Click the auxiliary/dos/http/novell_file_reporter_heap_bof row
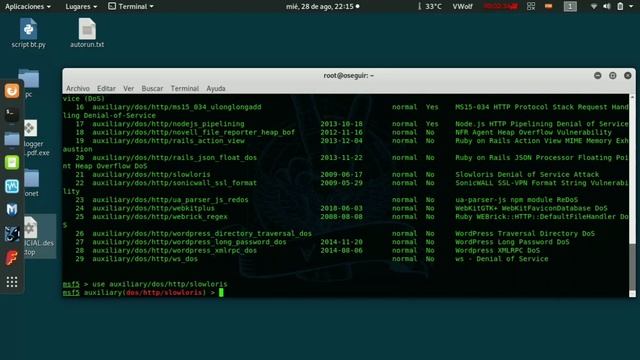 (x=345, y=132)
